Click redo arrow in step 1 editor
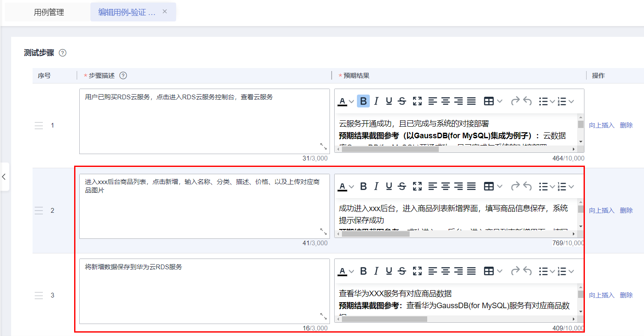 click(x=515, y=101)
